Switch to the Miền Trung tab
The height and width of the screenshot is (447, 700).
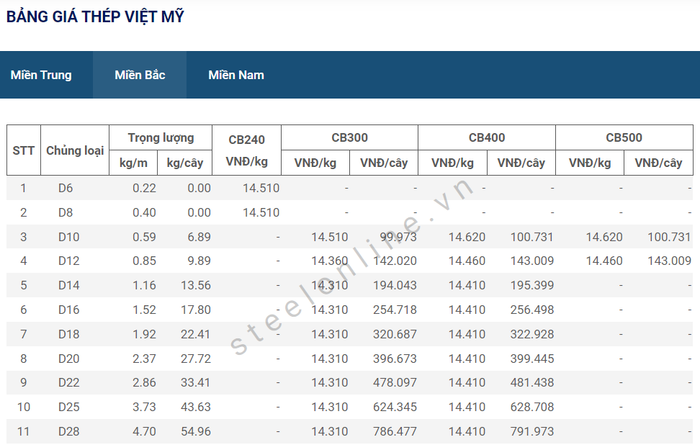[41, 75]
